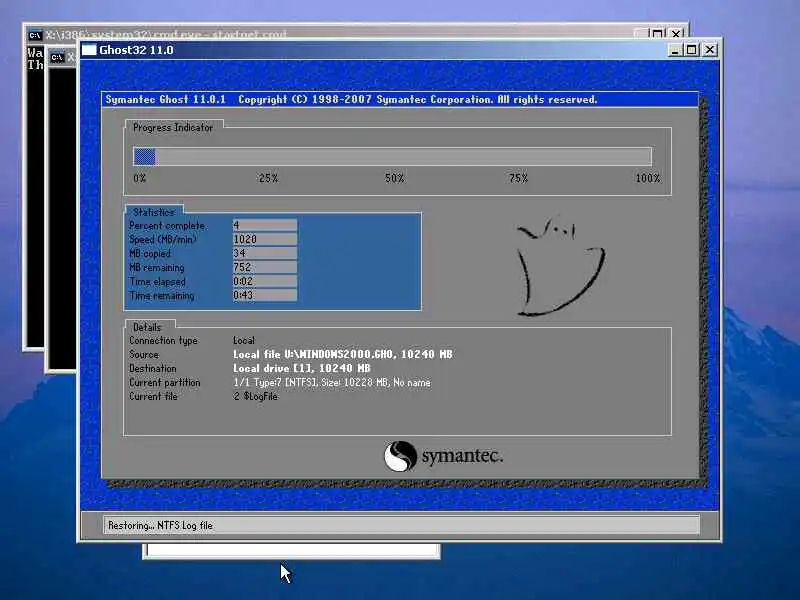Maximize the Ghost32 11.0 window
Screen dimensions: 800x600
click(x=692, y=50)
